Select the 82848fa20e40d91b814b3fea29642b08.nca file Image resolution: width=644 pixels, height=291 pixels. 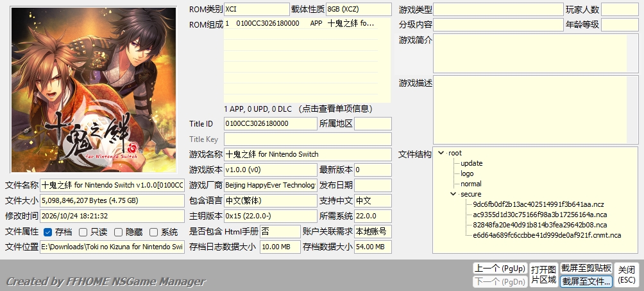tap(539, 225)
